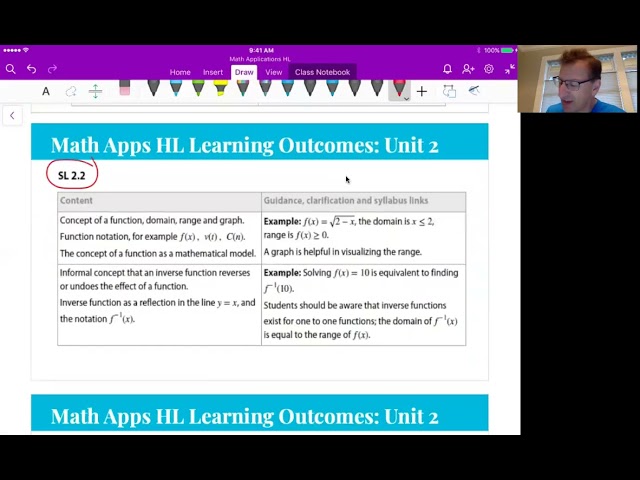Viewport: 640px width, 480px height.
Task: Click the Wi-Fi signal indicator
Action: coord(26,50)
